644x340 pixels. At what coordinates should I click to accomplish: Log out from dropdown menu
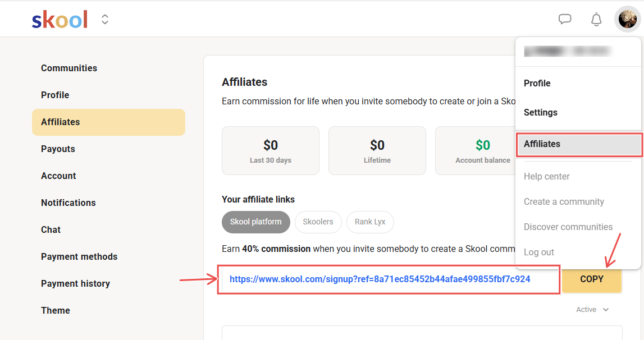[539, 252]
